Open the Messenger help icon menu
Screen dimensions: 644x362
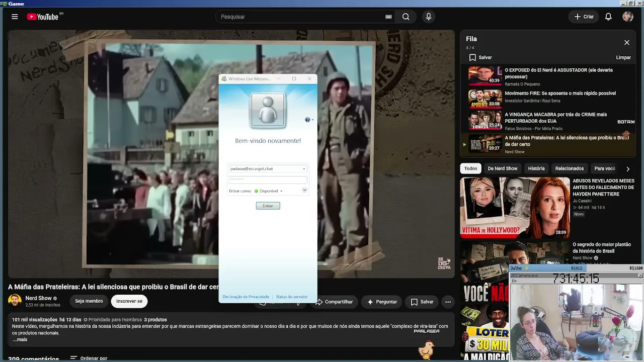[x=308, y=120]
